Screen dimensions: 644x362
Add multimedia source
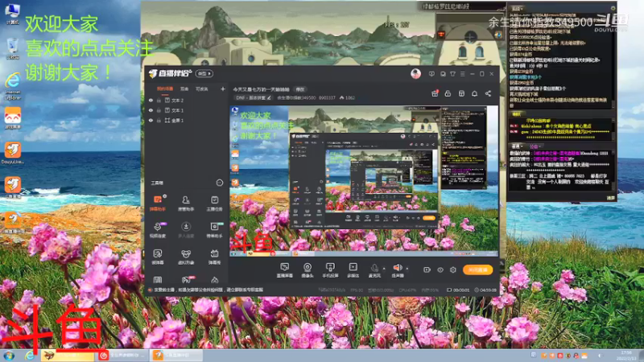coord(353,270)
